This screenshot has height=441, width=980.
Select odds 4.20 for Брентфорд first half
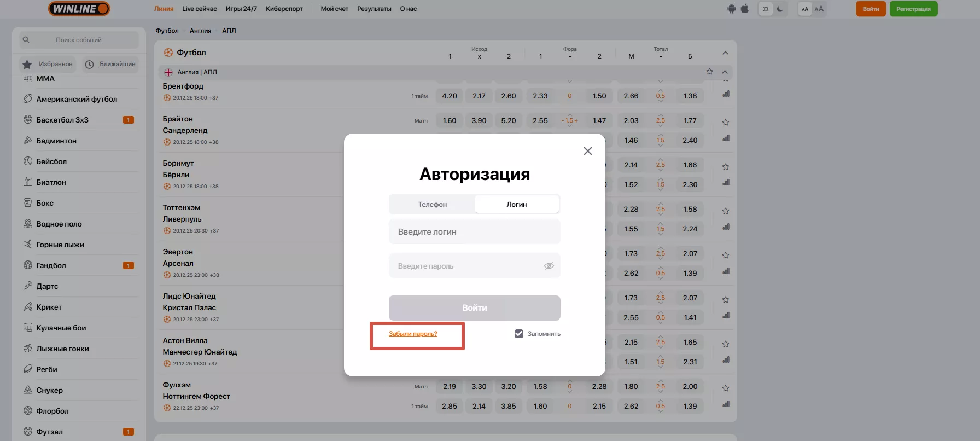pyautogui.click(x=450, y=96)
